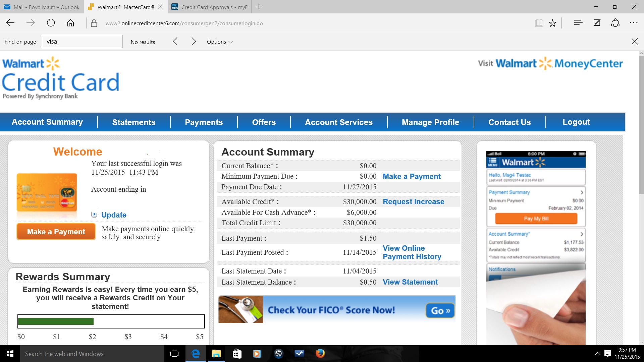Open Edge More actions ellipsis
The image size is (644, 362).
click(633, 23)
